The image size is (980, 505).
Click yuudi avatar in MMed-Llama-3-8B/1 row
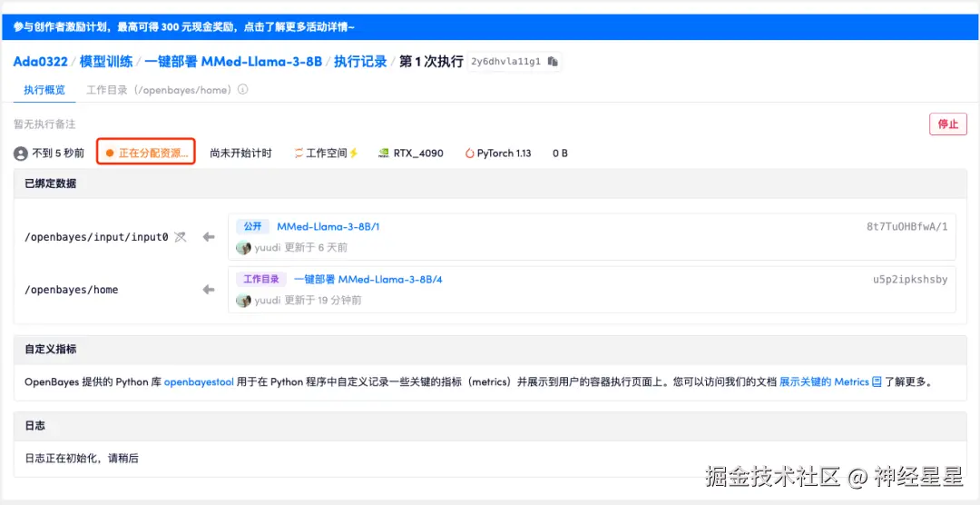[x=243, y=248]
